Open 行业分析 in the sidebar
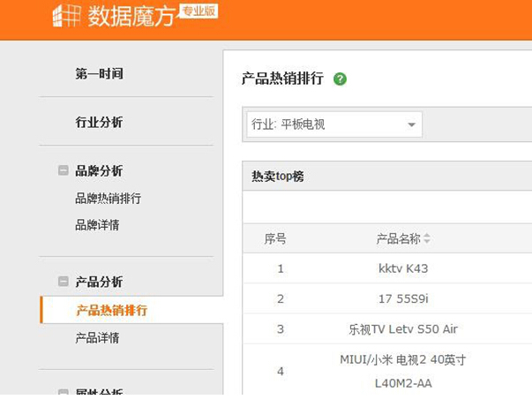Screen dimensions: 532x407 tap(99, 122)
